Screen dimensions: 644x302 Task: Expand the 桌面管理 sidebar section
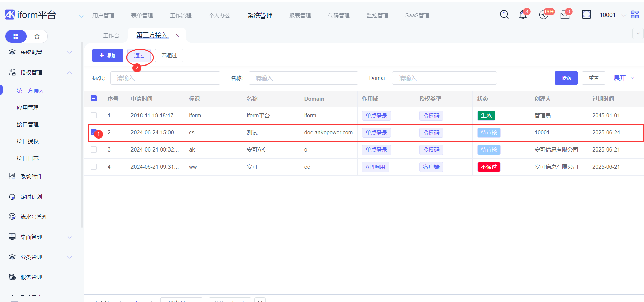coord(40,237)
